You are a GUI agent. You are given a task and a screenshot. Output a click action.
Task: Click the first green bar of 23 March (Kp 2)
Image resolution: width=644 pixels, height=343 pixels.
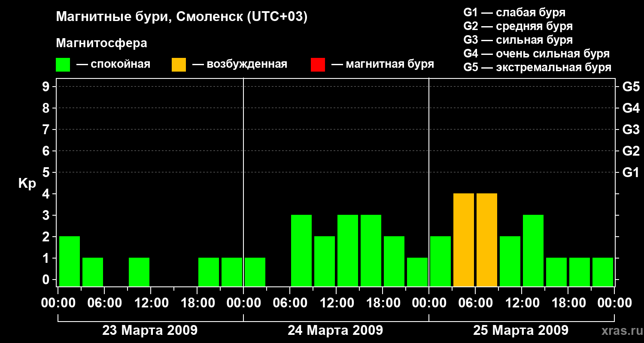[70, 261]
